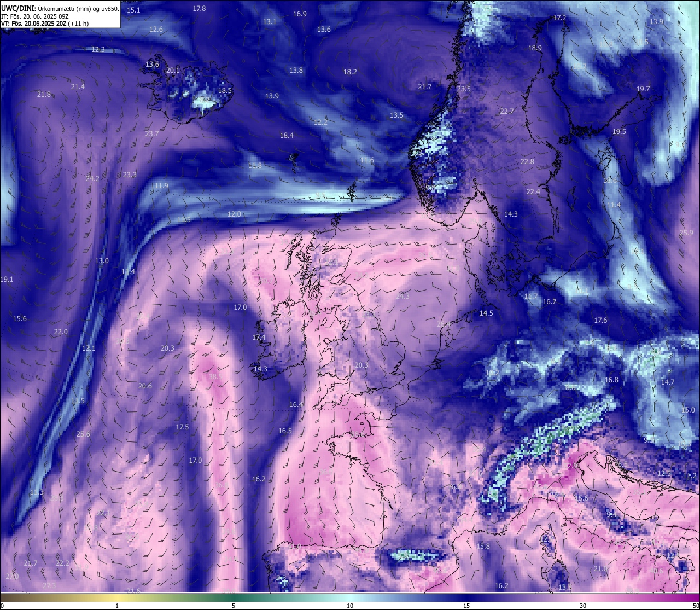Select the 17.4 label near Ireland
Image resolution: width=700 pixels, height=610 pixels.
[259, 337]
